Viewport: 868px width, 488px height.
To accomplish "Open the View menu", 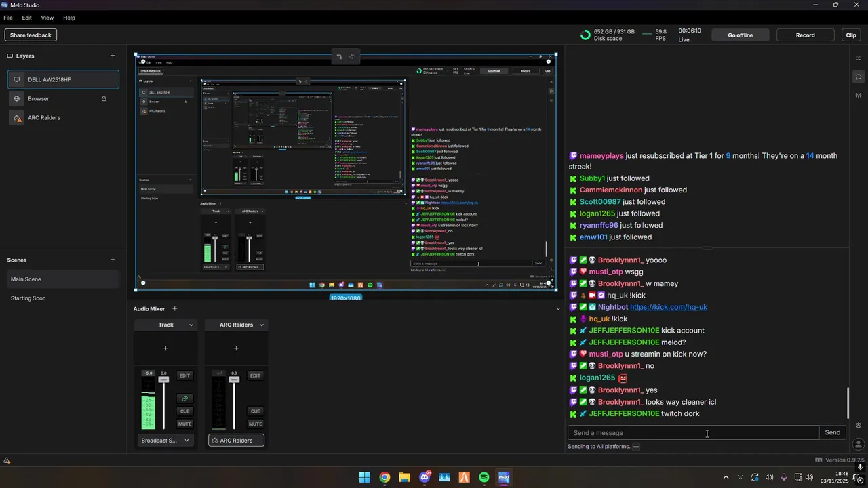I will [x=47, y=18].
